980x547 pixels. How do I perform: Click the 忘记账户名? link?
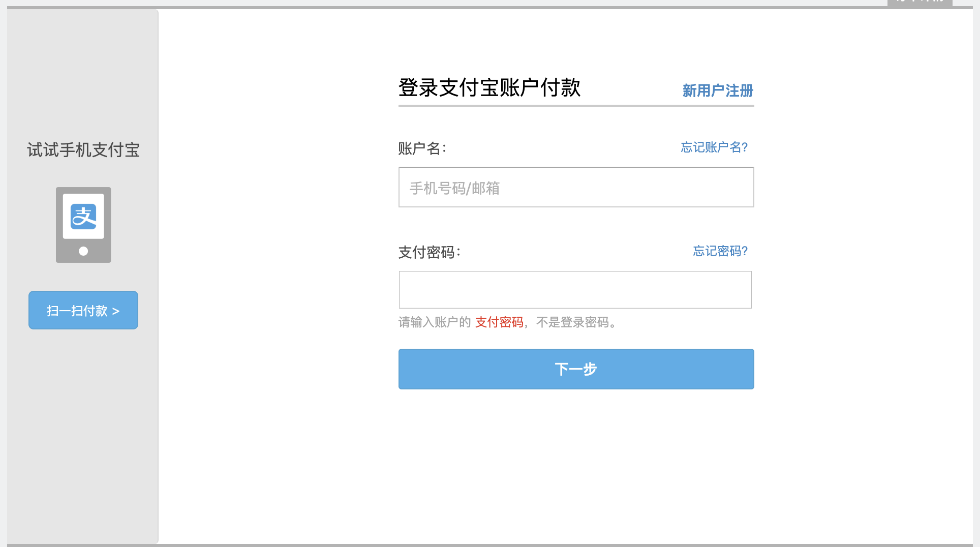714,147
